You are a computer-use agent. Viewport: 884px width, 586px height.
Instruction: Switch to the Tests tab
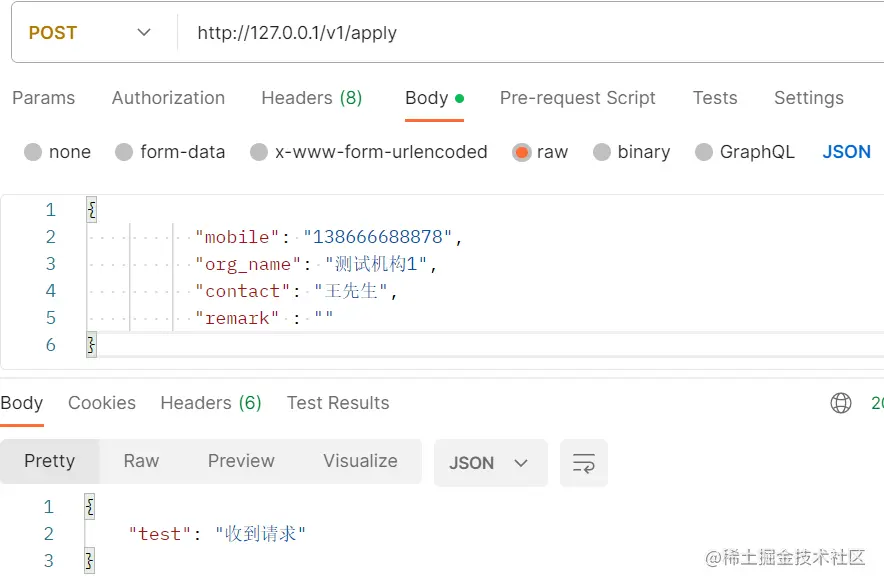pyautogui.click(x=715, y=98)
